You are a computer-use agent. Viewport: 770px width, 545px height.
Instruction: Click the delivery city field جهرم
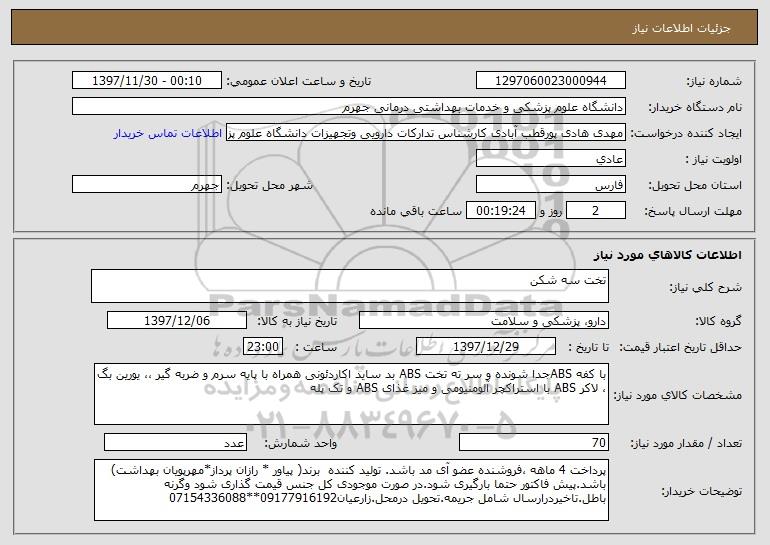coord(146,184)
